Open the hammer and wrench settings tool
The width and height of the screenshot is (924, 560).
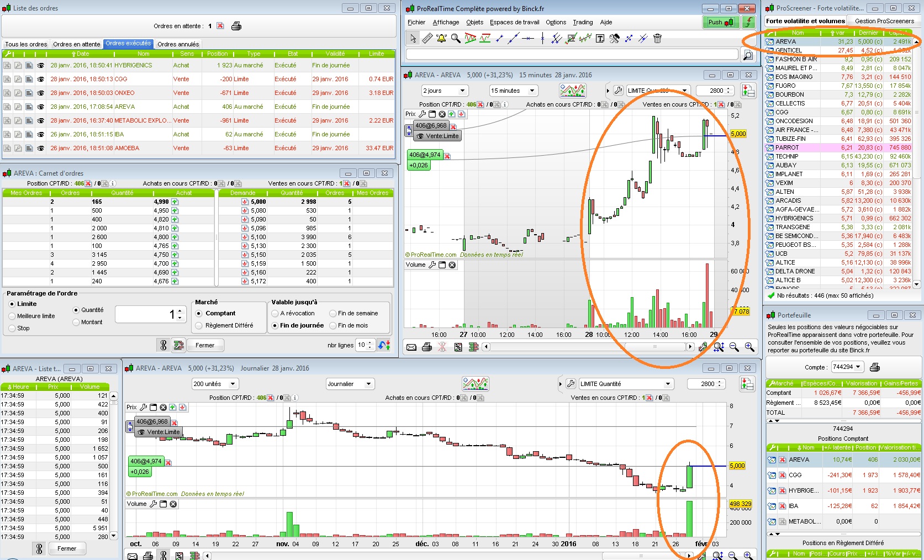[x=614, y=38]
